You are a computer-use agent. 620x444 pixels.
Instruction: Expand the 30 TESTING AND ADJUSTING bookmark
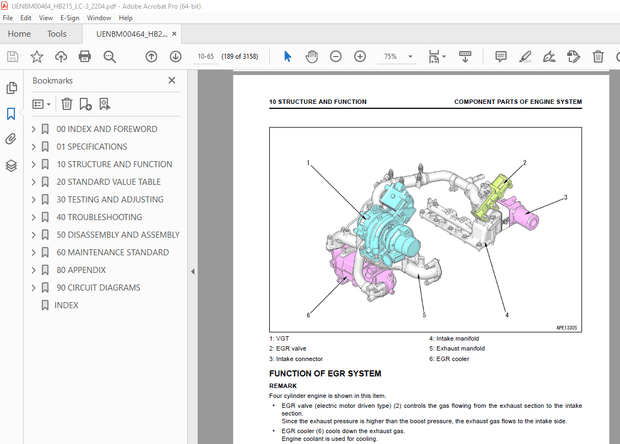coord(34,200)
